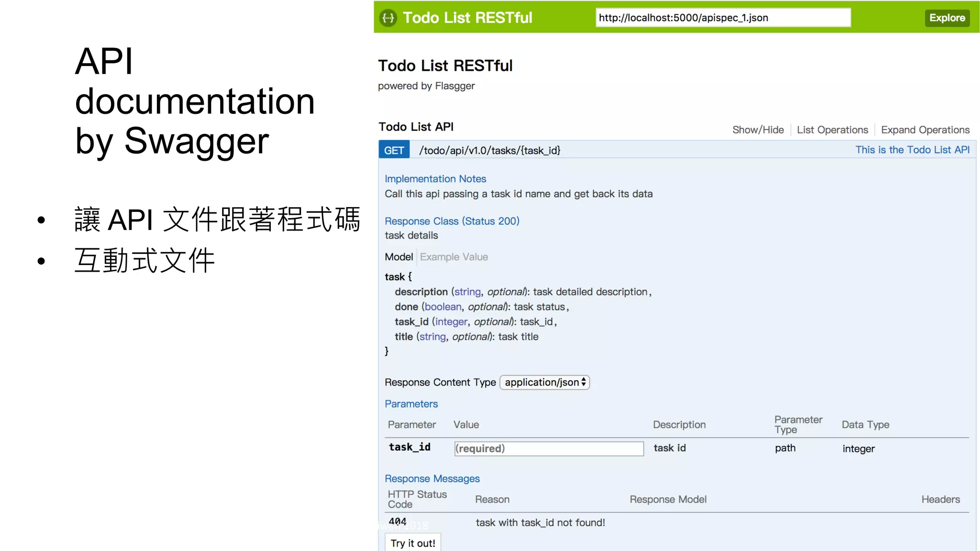The height and width of the screenshot is (551, 980).
Task: Click the Todo List API section heading
Action: click(416, 127)
